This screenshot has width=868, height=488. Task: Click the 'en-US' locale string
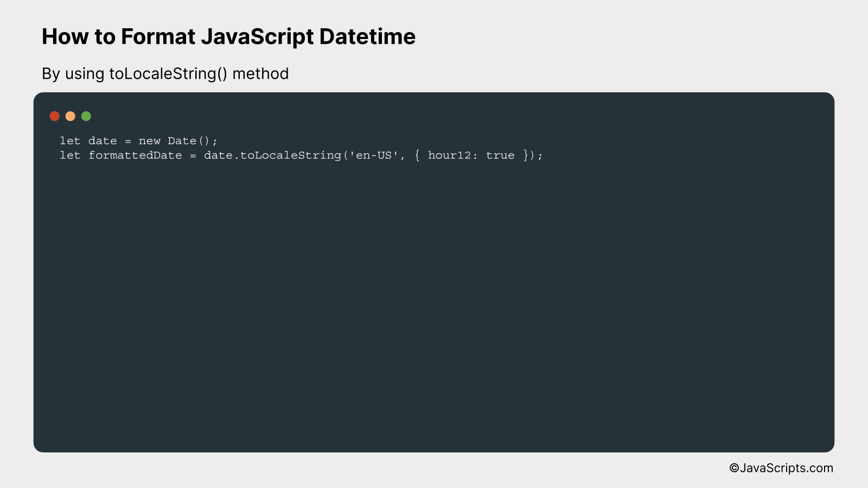372,155
